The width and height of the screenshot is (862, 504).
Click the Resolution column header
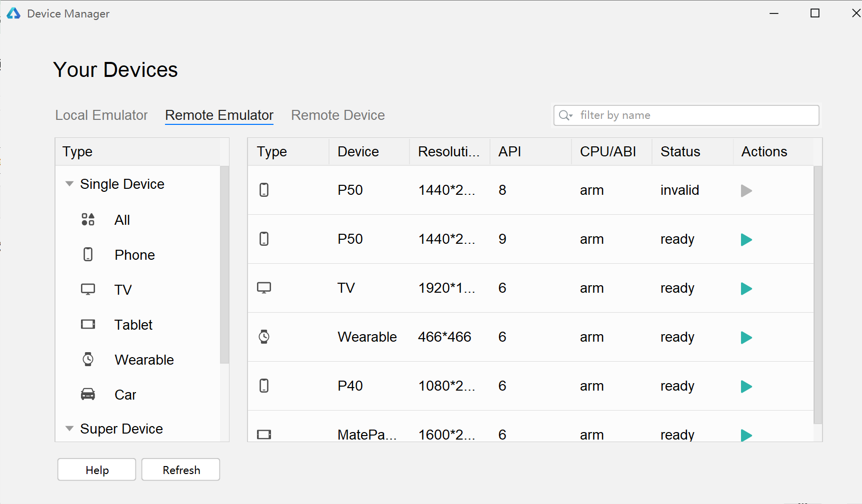449,152
